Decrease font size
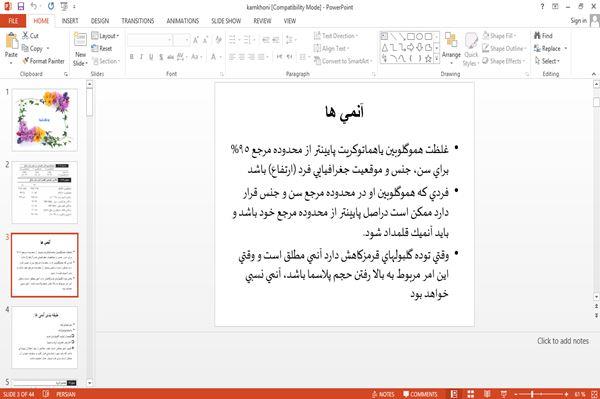The image size is (600, 399). click(205, 40)
